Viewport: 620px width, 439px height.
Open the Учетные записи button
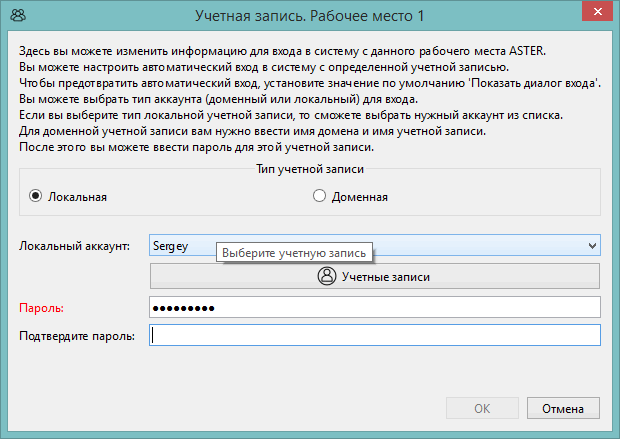click(375, 276)
